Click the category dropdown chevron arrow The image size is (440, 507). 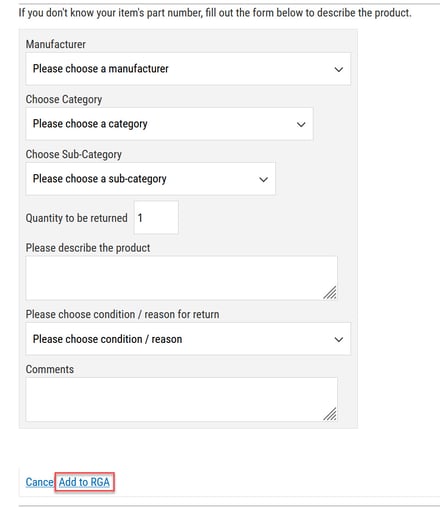pyautogui.click(x=301, y=124)
